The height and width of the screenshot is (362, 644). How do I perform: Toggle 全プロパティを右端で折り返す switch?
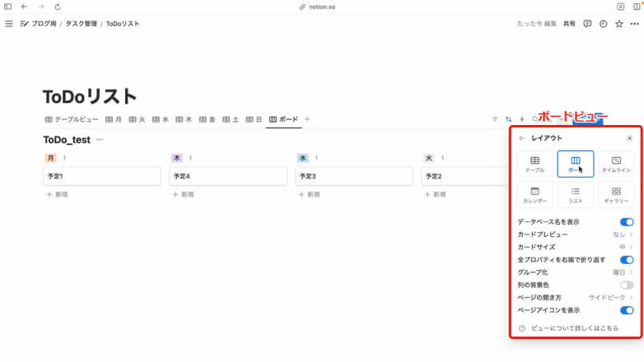click(x=627, y=260)
